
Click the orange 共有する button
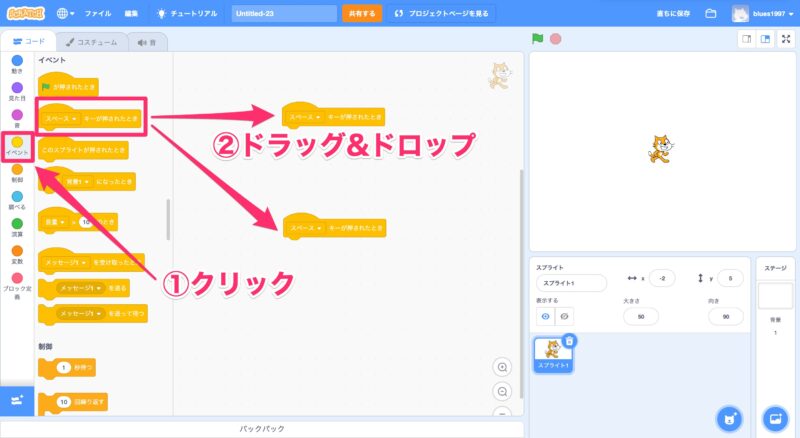tap(360, 14)
